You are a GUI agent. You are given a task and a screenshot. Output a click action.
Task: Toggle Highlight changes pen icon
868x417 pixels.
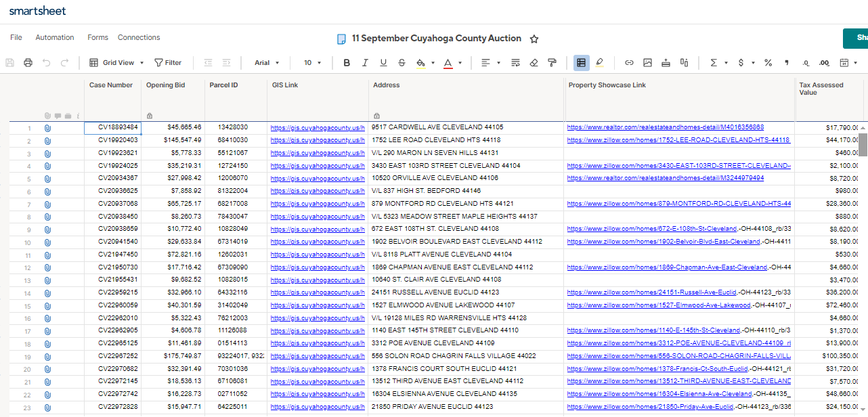599,63
